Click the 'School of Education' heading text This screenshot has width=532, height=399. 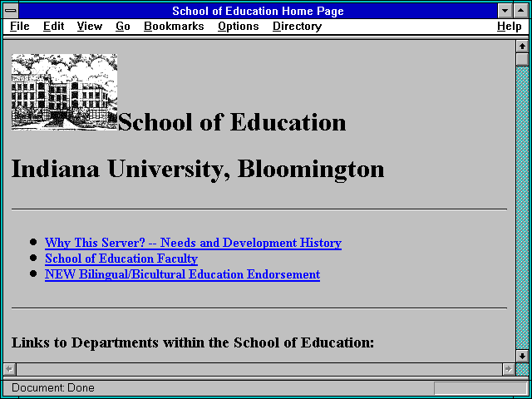(x=232, y=122)
